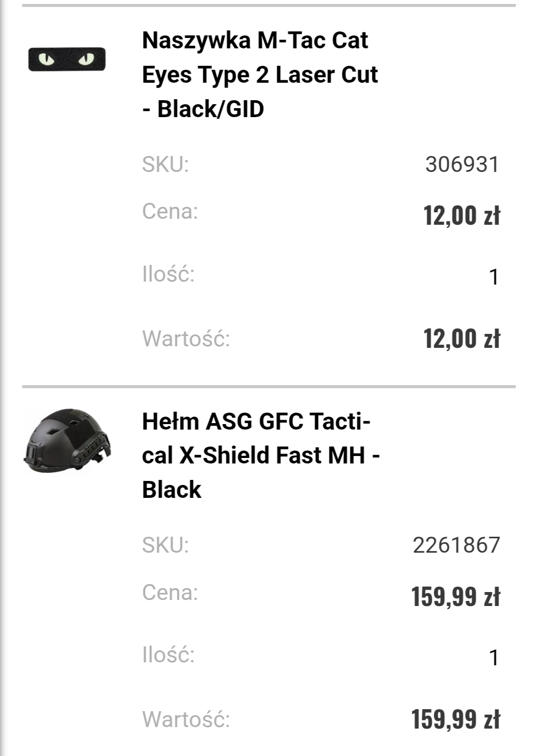
Task: Tap the Cat Eyes patch product thumbnail
Action: (x=67, y=59)
